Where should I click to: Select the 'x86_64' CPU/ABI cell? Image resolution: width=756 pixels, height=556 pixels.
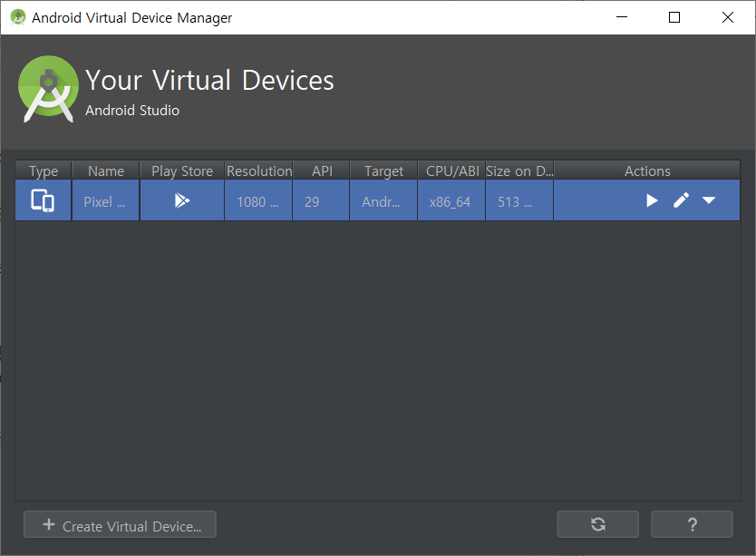coord(451,200)
